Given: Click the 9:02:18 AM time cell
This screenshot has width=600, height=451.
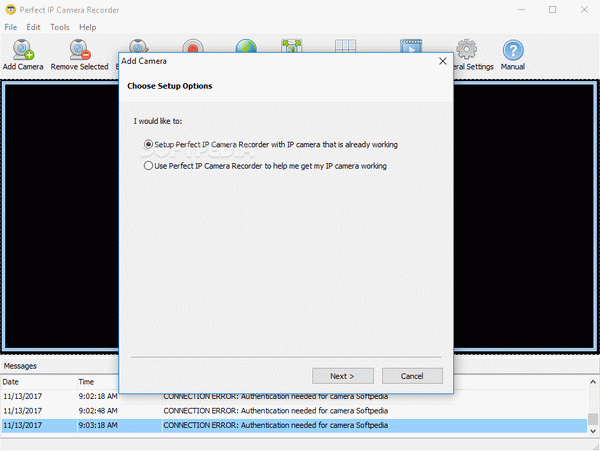Looking at the screenshot, I should [x=98, y=396].
